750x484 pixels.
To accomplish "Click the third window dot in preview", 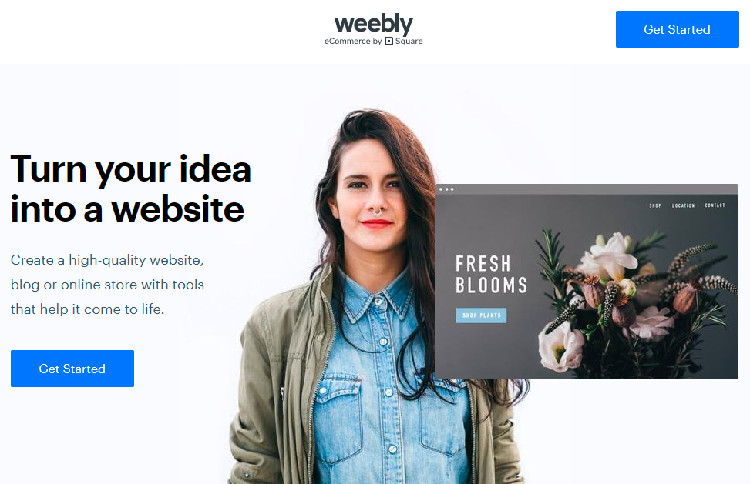I will (x=452, y=189).
